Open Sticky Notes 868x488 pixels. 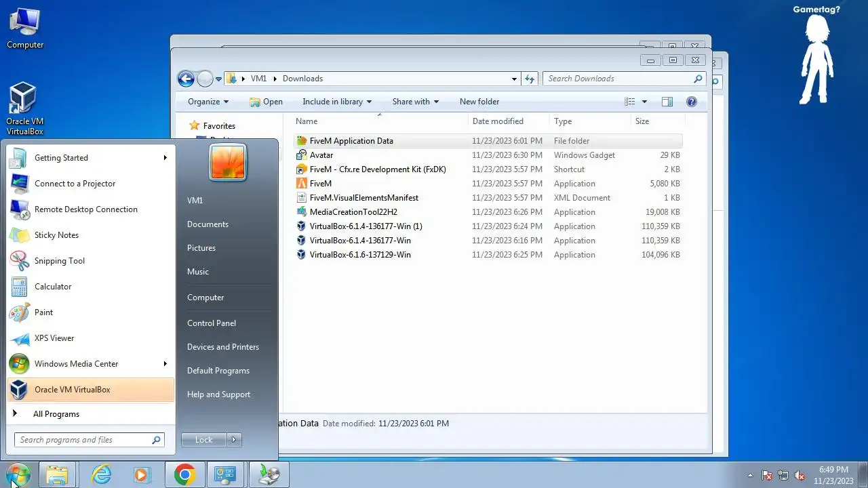(90, 235)
